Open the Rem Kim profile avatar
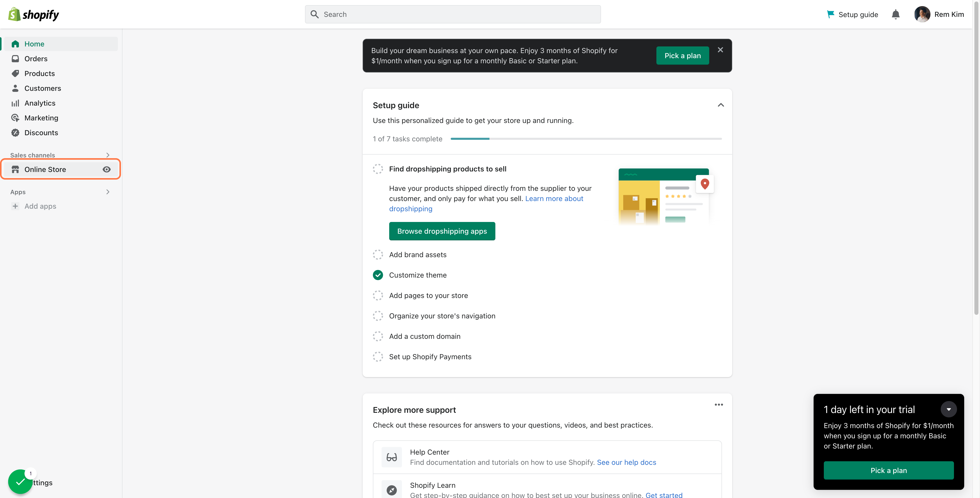Viewport: 980px width, 498px height. click(922, 15)
